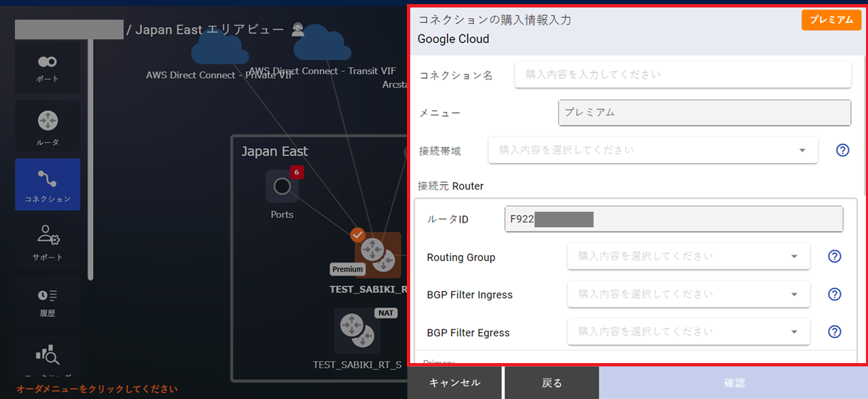Screen dimensions: 868x399
Task: Open the traffic analytics icon at sidebar bottom
Action: (x=48, y=356)
